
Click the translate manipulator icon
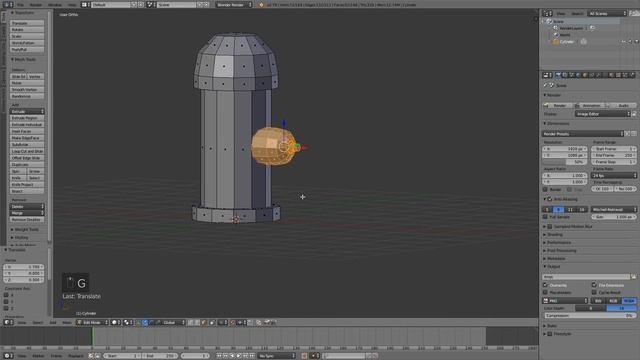tap(145, 322)
